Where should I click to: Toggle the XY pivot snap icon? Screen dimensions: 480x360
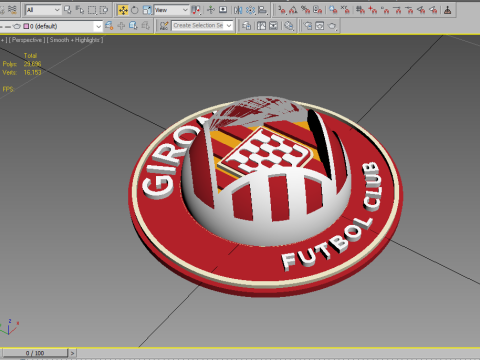(x=345, y=10)
